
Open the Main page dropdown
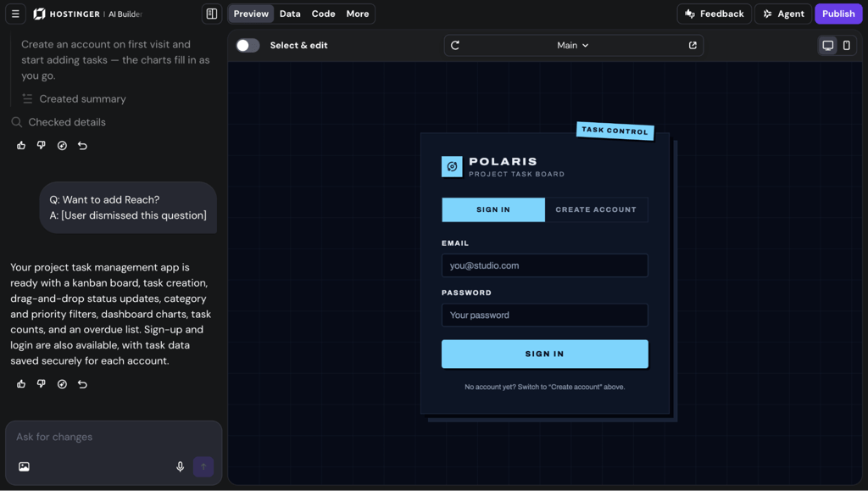click(573, 46)
